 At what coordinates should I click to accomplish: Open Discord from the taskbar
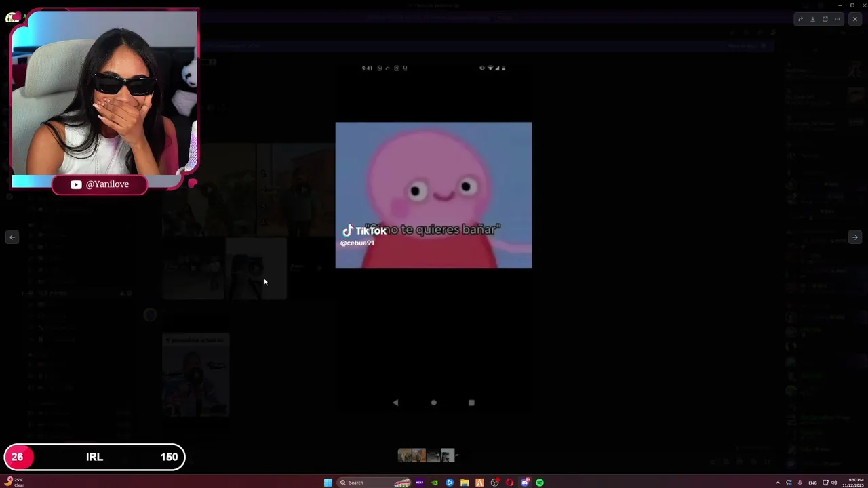(525, 483)
